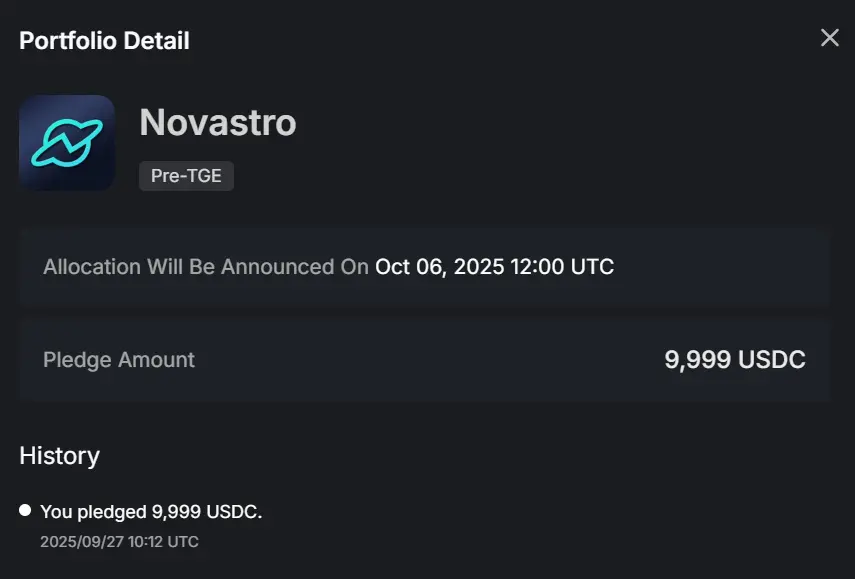Screen dimensions: 855x579
Task: Click the pledge amount row panel
Action: coord(425,360)
